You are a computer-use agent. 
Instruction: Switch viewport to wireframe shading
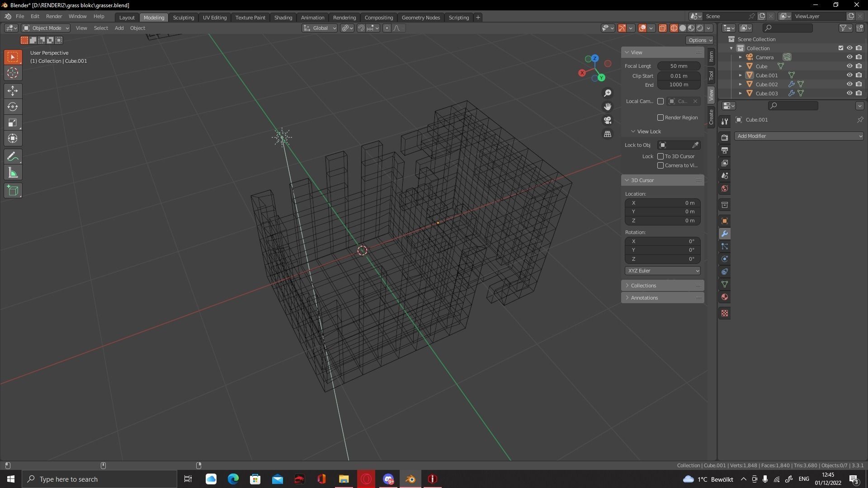coord(674,28)
